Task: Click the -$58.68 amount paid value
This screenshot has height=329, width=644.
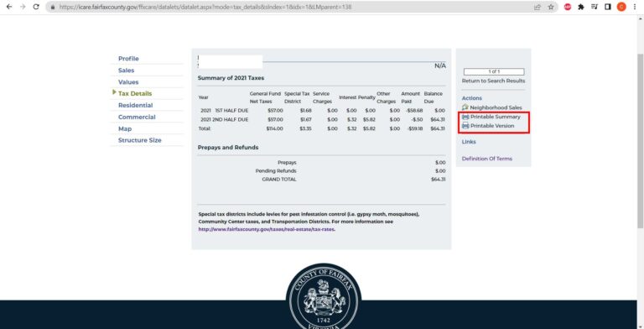Action: 414,111
